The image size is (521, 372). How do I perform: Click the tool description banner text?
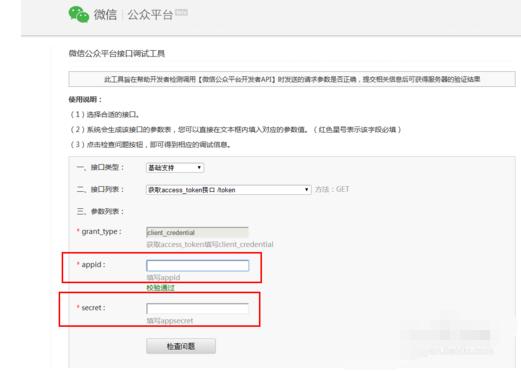tap(292, 79)
